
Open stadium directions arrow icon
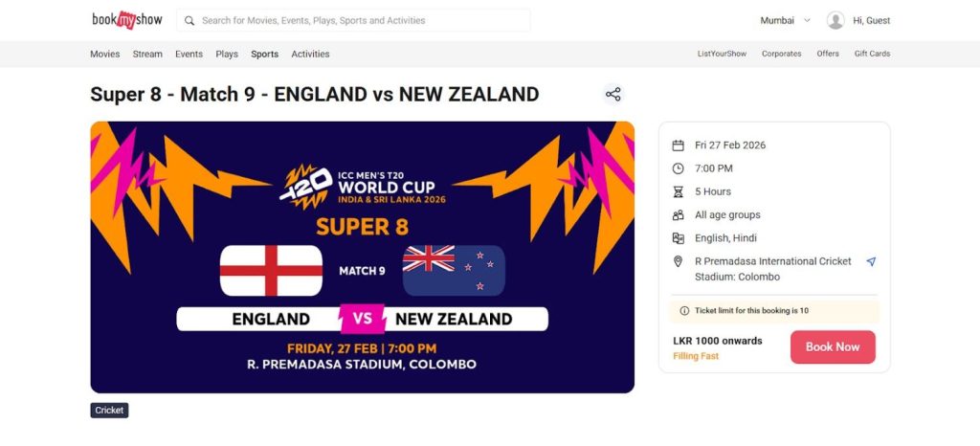click(871, 261)
